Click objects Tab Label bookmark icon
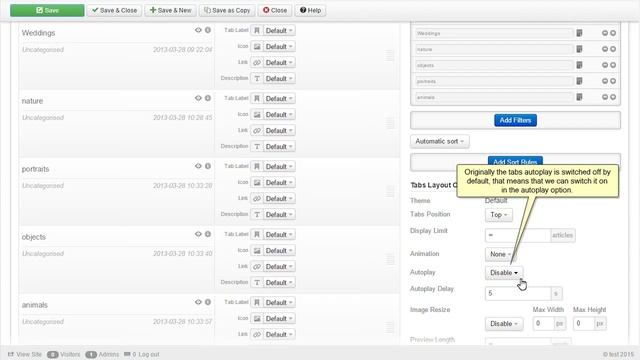This screenshot has height=360, width=640. tap(257, 234)
